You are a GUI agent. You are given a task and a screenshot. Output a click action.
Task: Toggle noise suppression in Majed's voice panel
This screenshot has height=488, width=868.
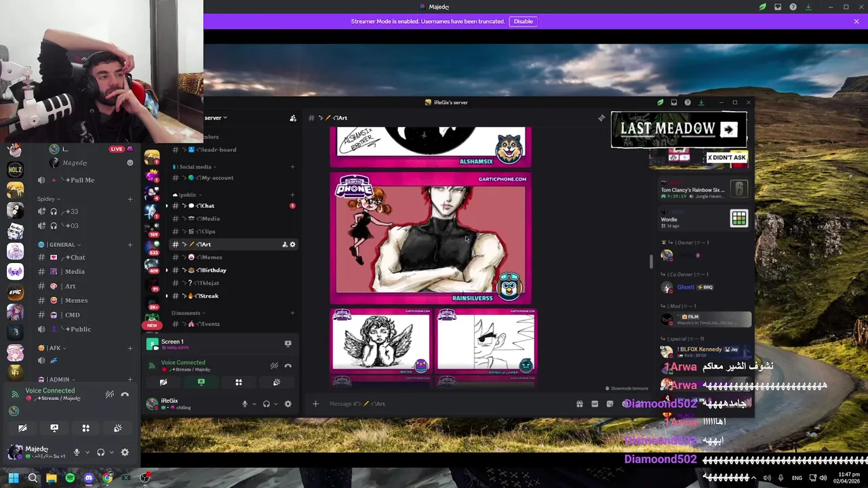click(110, 394)
